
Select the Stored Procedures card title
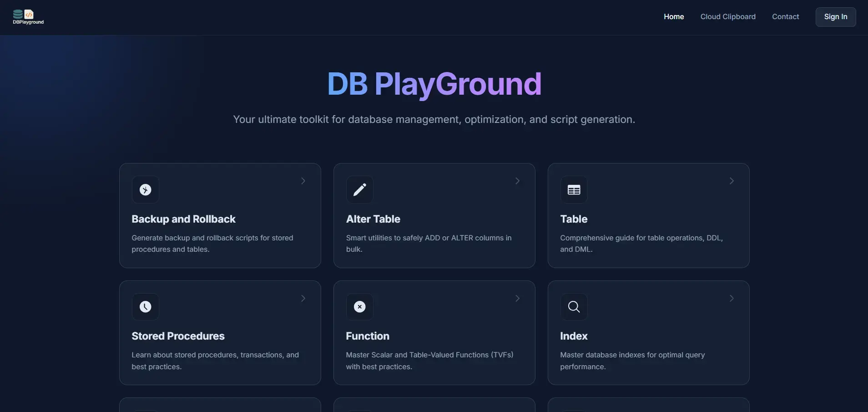pyautogui.click(x=178, y=336)
